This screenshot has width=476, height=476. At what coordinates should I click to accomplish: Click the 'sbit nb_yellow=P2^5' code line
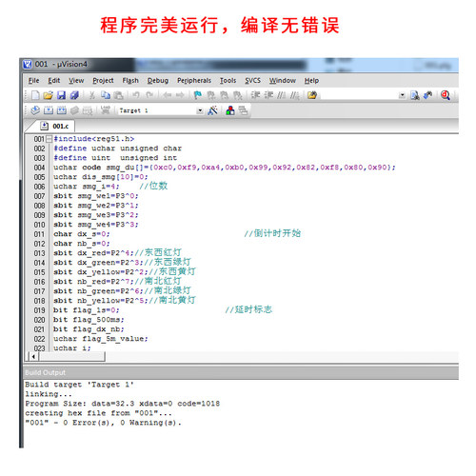(125, 301)
